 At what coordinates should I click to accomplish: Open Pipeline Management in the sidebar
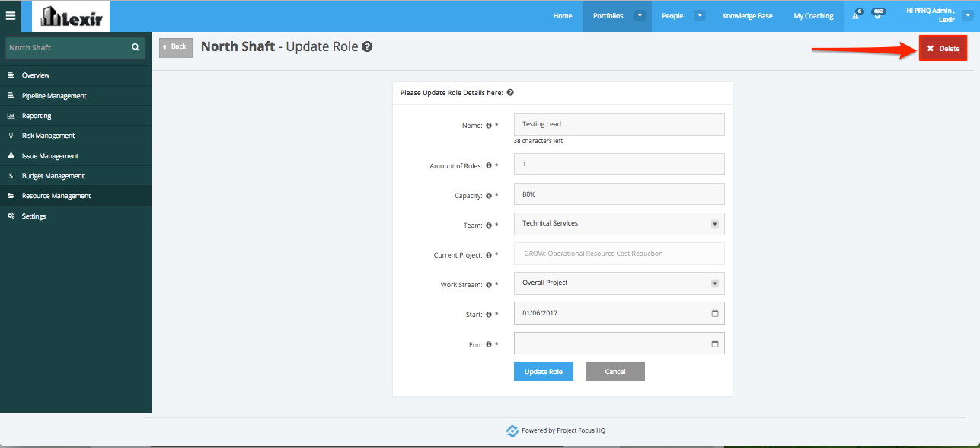[75, 96]
